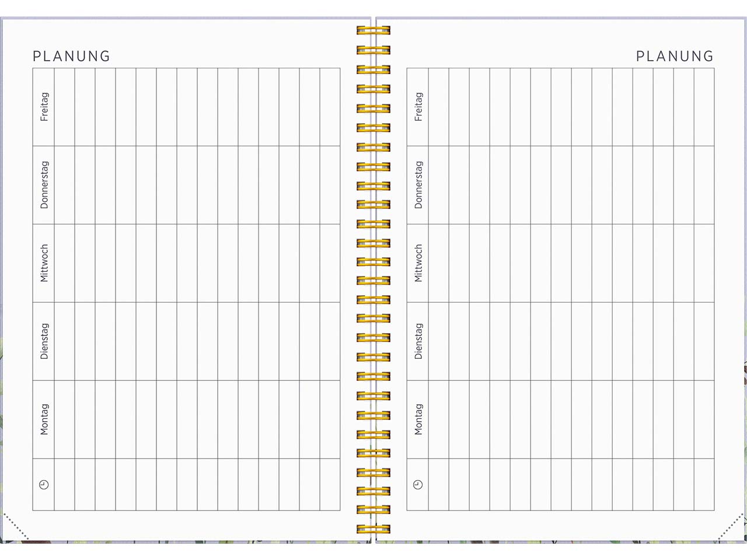Click the first empty cell beside right page's Freitag

(x=438, y=107)
